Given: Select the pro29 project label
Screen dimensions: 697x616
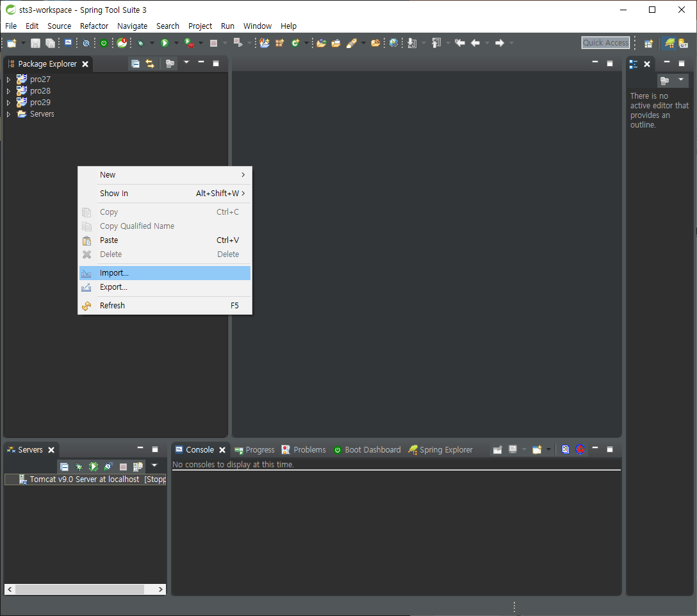Looking at the screenshot, I should (40, 103).
